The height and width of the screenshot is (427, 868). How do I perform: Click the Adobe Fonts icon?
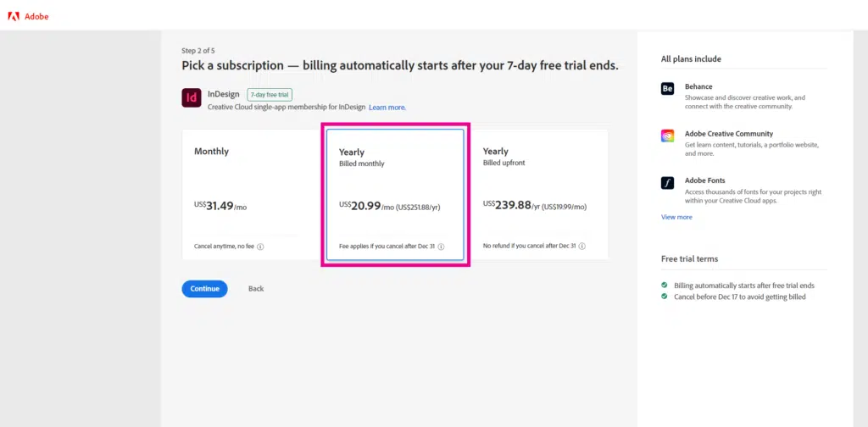click(668, 183)
